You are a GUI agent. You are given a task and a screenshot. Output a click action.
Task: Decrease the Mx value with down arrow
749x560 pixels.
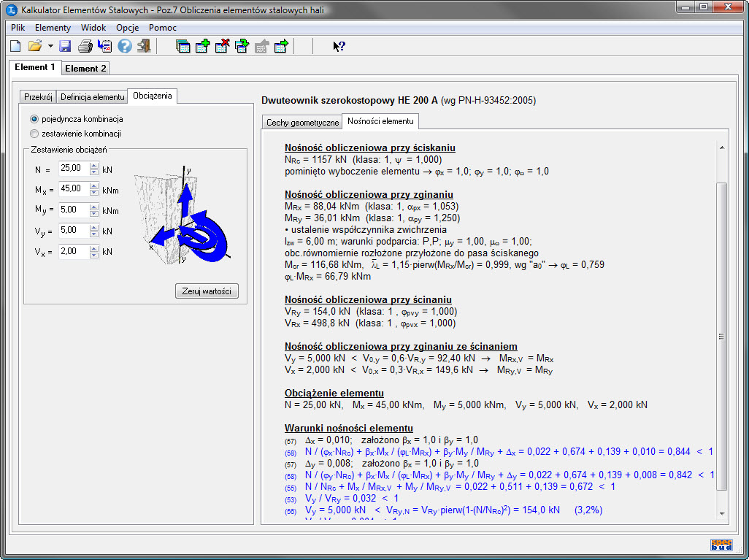click(93, 193)
